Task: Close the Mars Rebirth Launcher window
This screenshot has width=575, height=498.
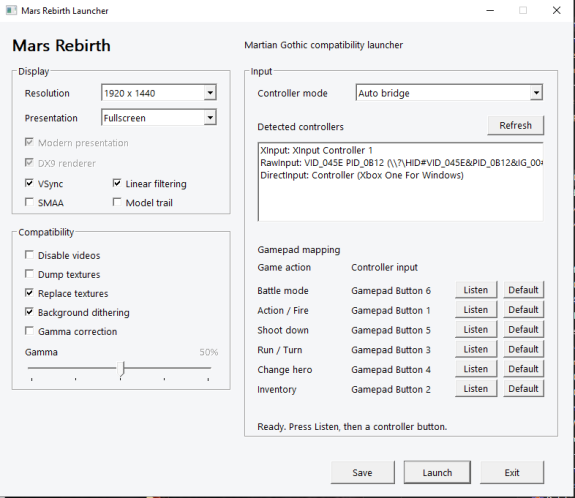Action: 556,10
